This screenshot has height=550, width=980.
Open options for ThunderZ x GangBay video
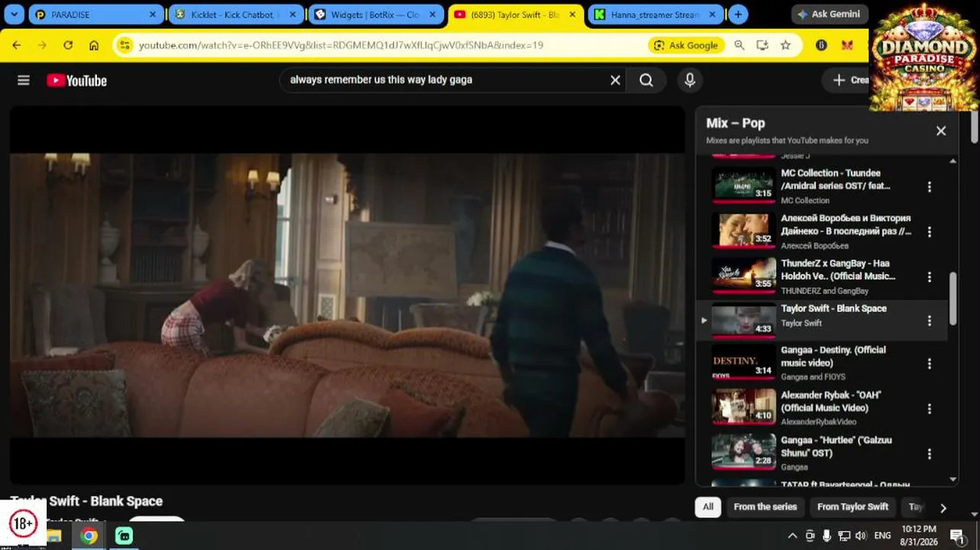coord(929,277)
